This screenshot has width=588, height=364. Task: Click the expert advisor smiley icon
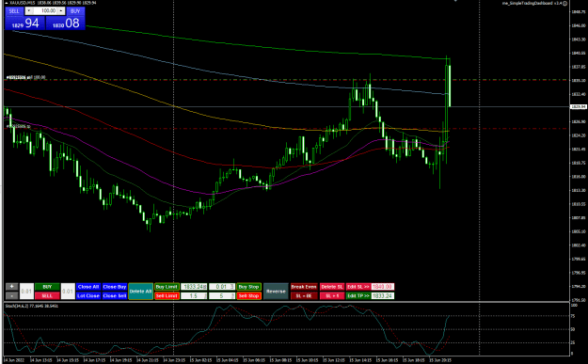click(x=564, y=3)
